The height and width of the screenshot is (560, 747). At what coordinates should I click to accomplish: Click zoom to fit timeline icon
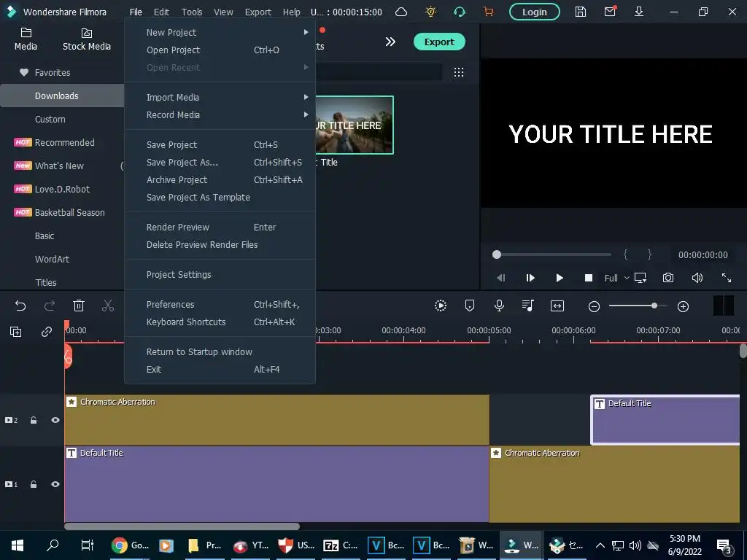(x=557, y=306)
